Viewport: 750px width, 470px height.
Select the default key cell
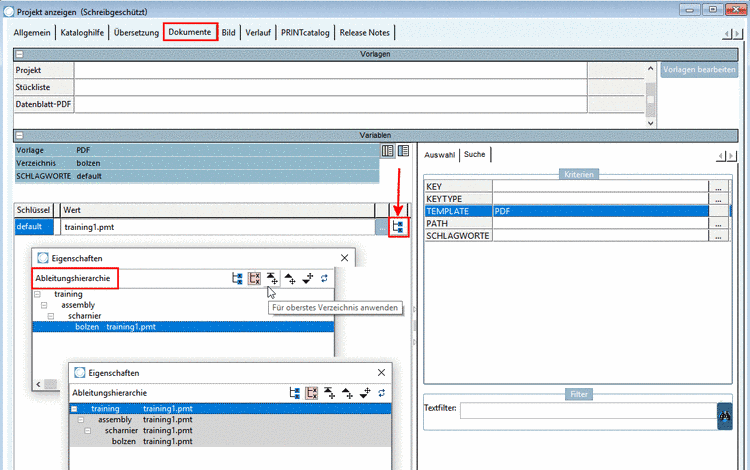33,227
